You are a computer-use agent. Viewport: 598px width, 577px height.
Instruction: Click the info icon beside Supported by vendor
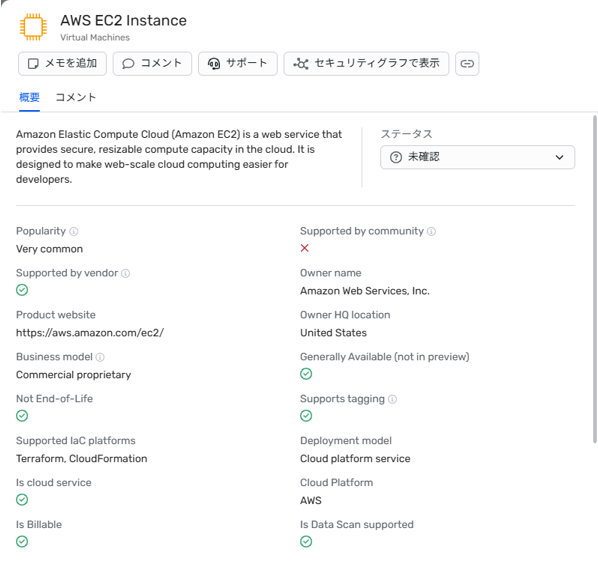tap(125, 273)
